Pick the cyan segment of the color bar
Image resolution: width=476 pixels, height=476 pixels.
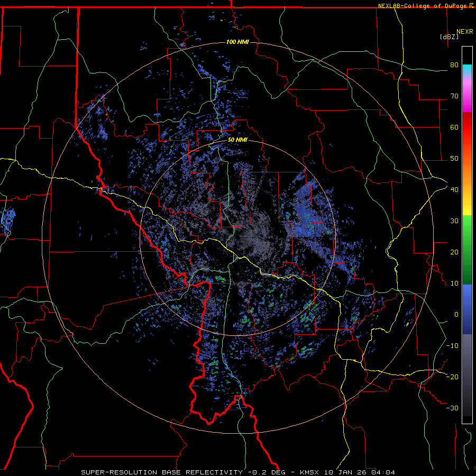[x=467, y=70]
